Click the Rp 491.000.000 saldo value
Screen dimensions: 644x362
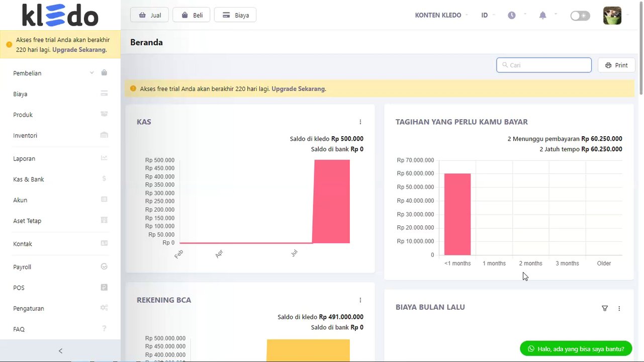[x=341, y=317]
